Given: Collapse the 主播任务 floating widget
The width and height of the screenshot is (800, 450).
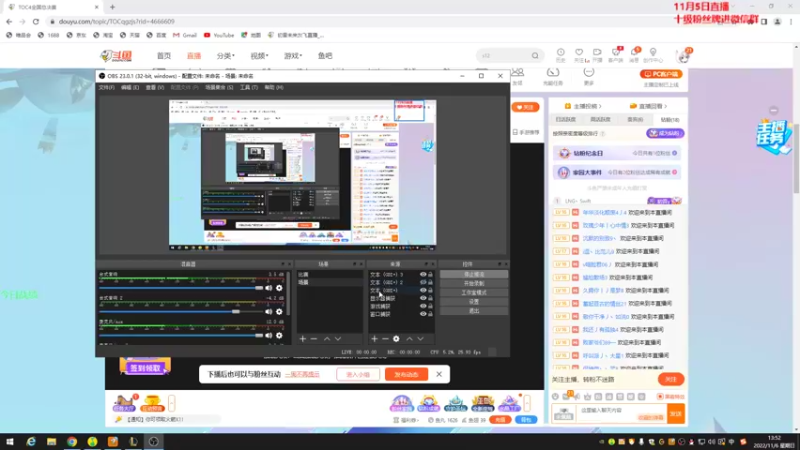Looking at the screenshot, I should point(773,110).
